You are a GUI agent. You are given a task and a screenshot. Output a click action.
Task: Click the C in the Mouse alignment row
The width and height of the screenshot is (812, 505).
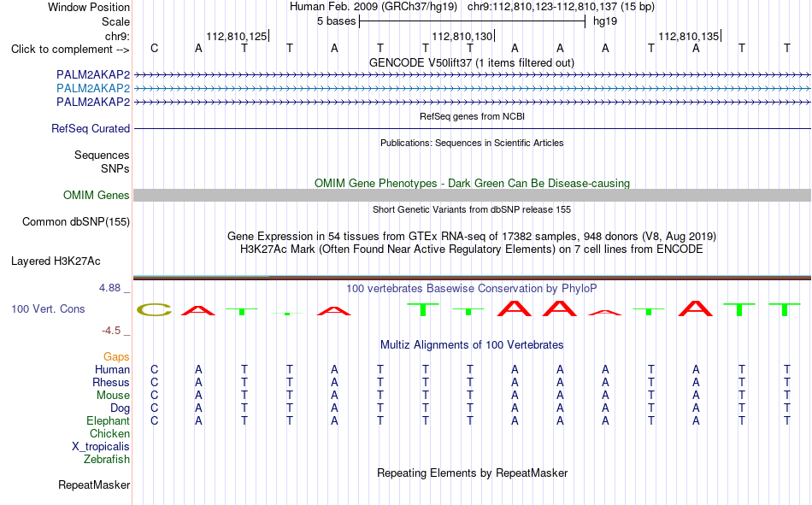tap(154, 395)
